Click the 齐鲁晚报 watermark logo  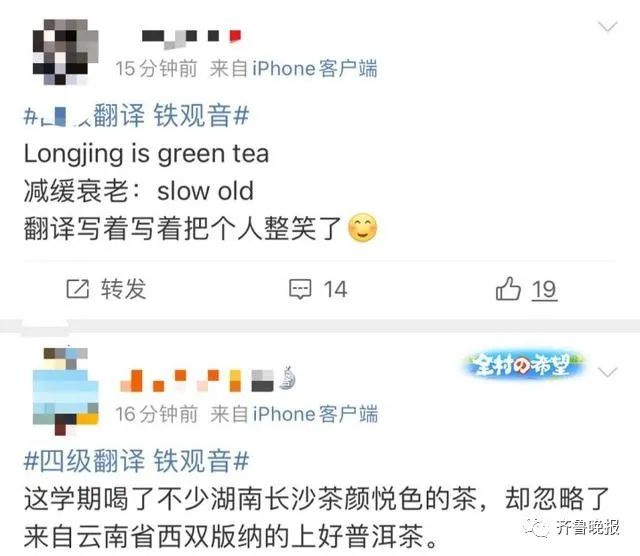pyautogui.click(x=573, y=528)
